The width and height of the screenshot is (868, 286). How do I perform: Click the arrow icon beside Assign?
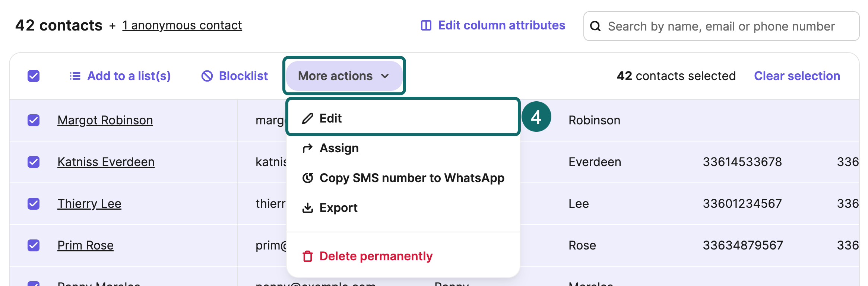click(x=307, y=148)
